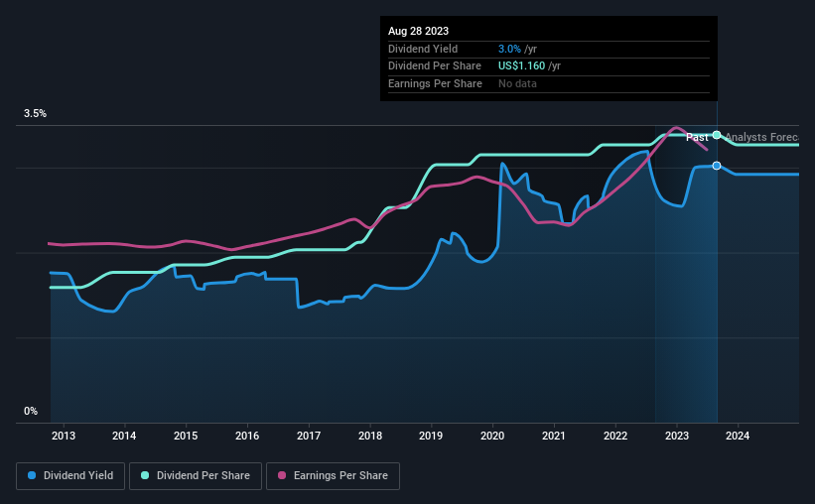Click the No data earnings value
This screenshot has width=815, height=504.
517,83
